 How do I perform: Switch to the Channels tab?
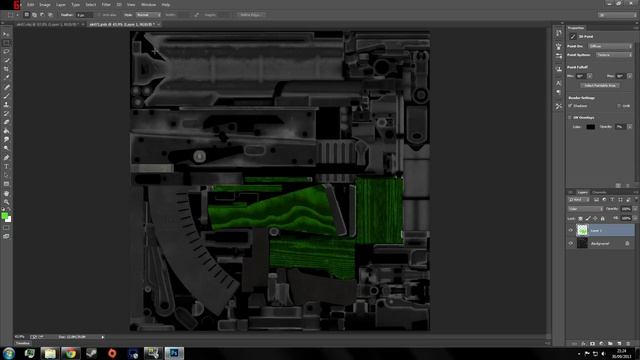(599, 192)
